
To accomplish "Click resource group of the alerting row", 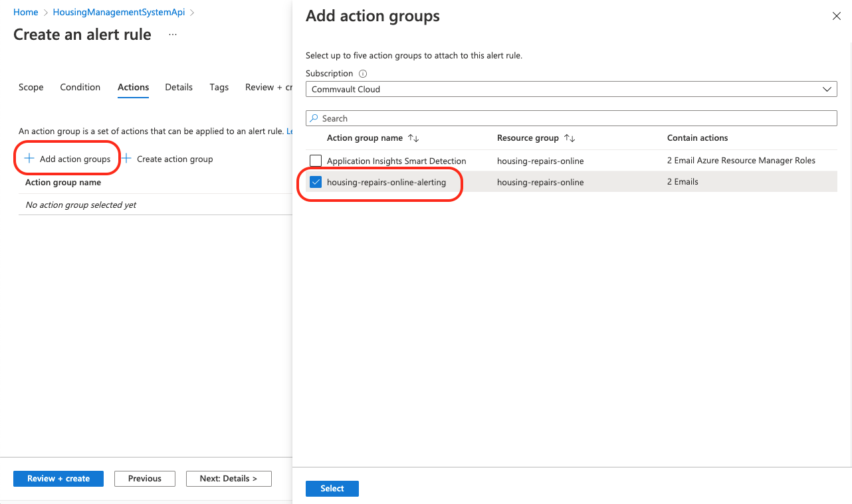I will (x=540, y=182).
